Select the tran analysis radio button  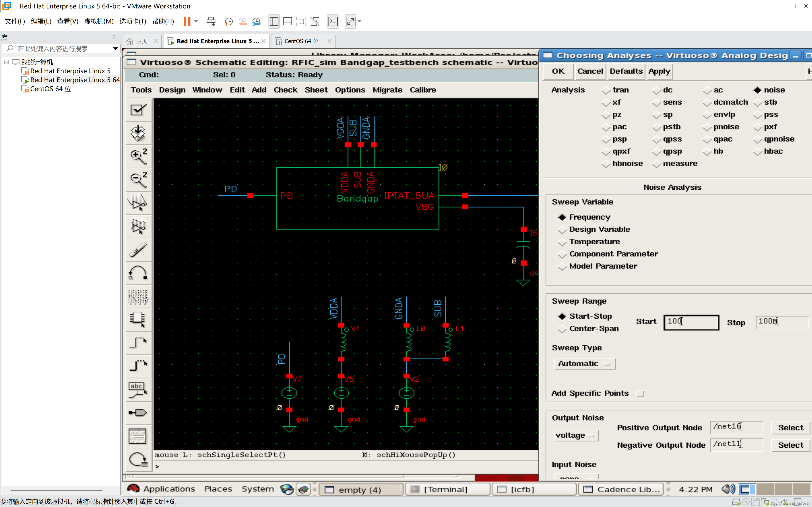[x=606, y=90]
